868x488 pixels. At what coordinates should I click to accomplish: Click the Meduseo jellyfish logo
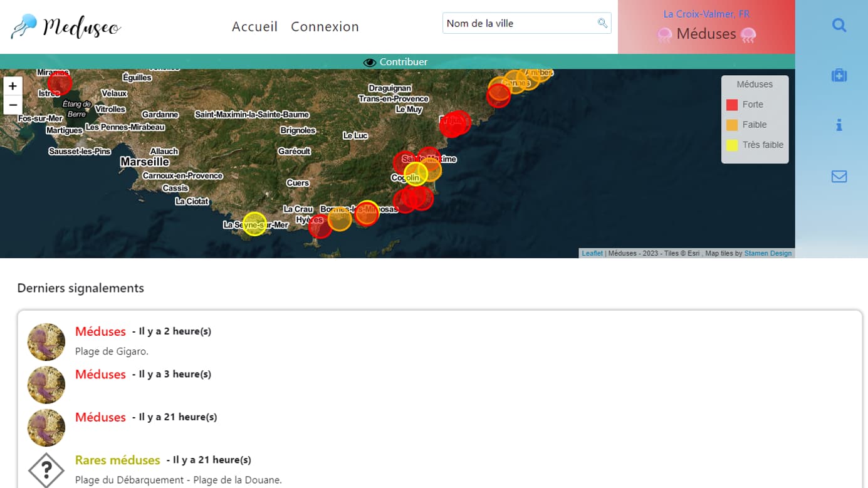[x=66, y=26]
